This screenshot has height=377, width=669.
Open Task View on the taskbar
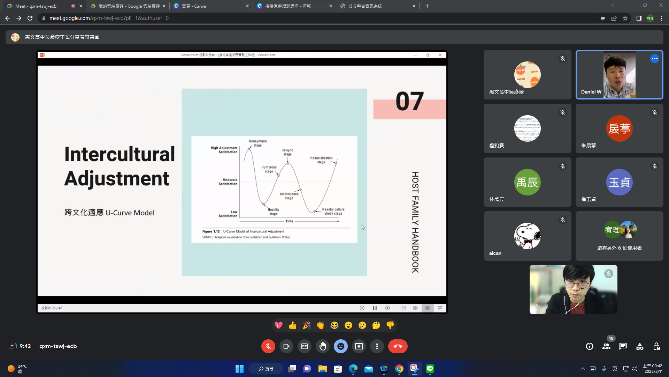tap(292, 369)
